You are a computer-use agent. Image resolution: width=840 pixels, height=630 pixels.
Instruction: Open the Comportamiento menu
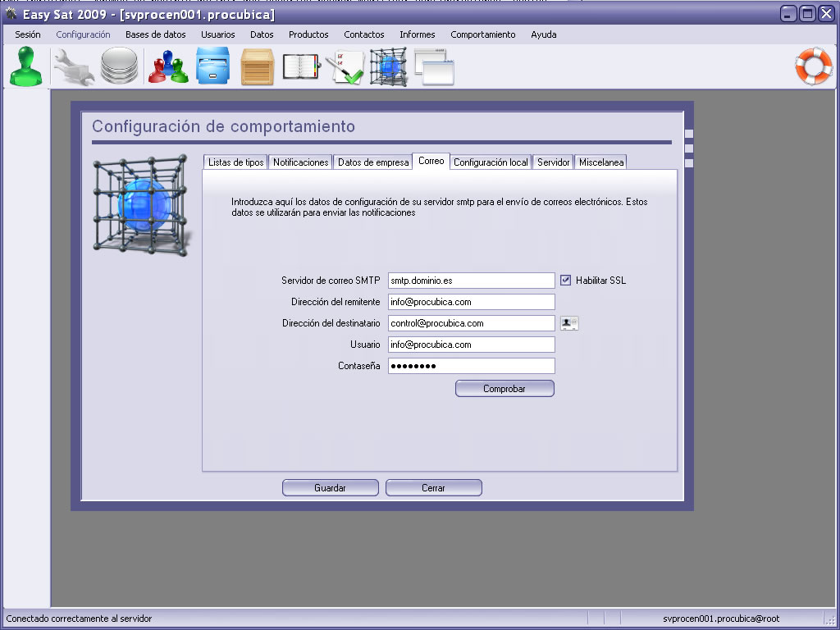[482, 34]
